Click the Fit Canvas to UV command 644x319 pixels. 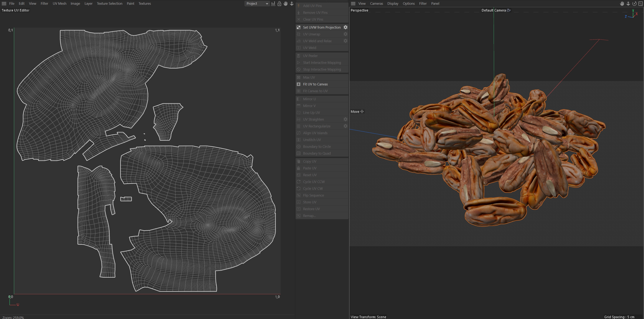click(x=315, y=91)
